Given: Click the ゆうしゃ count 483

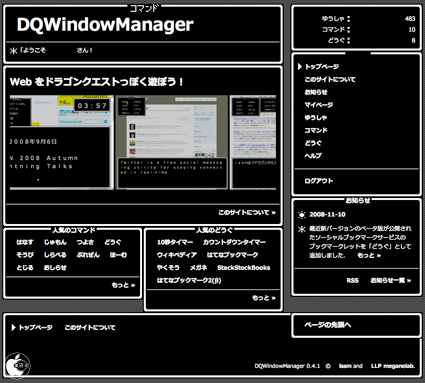Looking at the screenshot, I should 410,19.
